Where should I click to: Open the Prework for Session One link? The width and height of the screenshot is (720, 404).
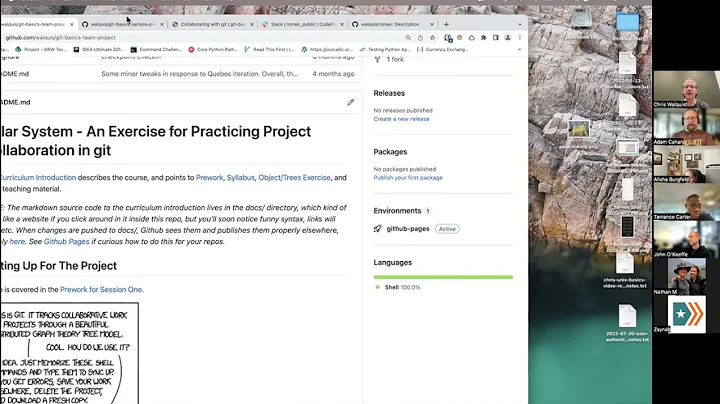101,290
